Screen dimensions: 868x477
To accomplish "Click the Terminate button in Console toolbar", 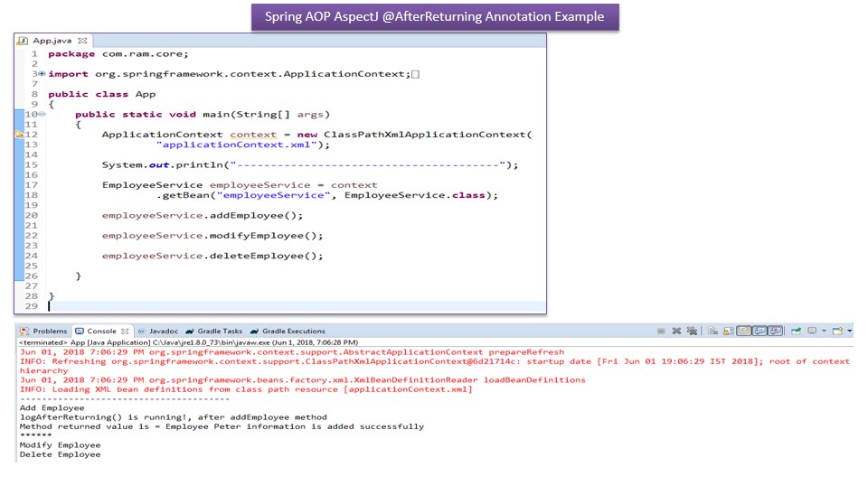I will coord(661,331).
